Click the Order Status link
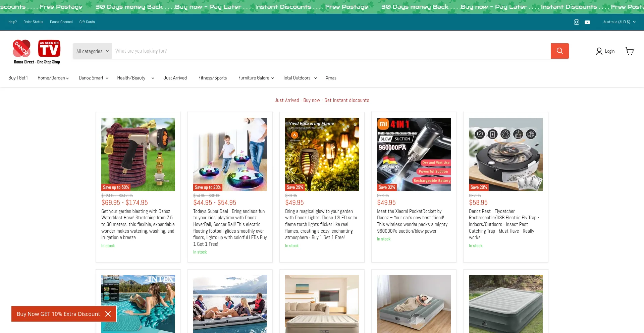Image resolution: width=644 pixels, height=333 pixels. click(33, 22)
